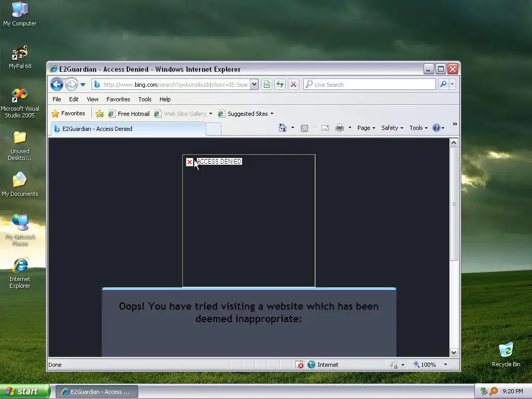Viewport: 532px width, 399px height.
Task: Click the Free Hotmail favorites link
Action: coord(129,114)
